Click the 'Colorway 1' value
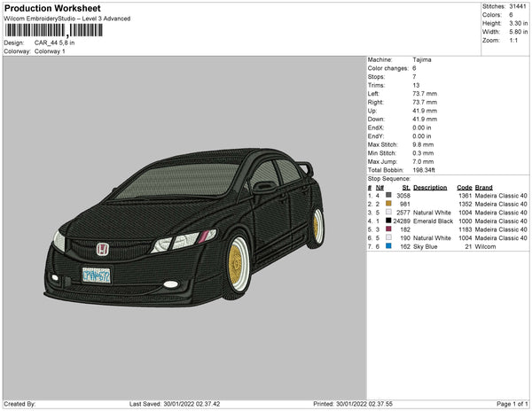Screen dimensions: 532x411 coord(50,51)
